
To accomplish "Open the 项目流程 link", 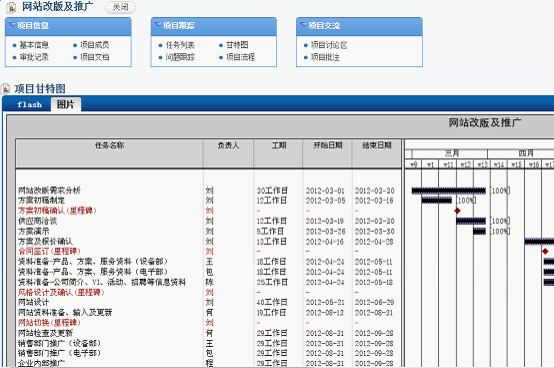I will (x=240, y=57).
